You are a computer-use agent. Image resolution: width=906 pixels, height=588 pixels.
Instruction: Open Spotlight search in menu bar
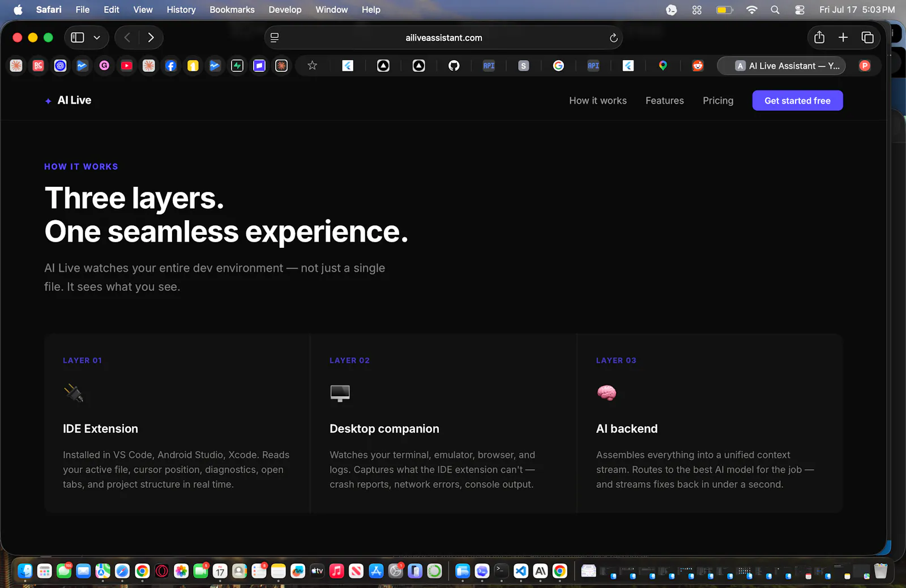(775, 10)
